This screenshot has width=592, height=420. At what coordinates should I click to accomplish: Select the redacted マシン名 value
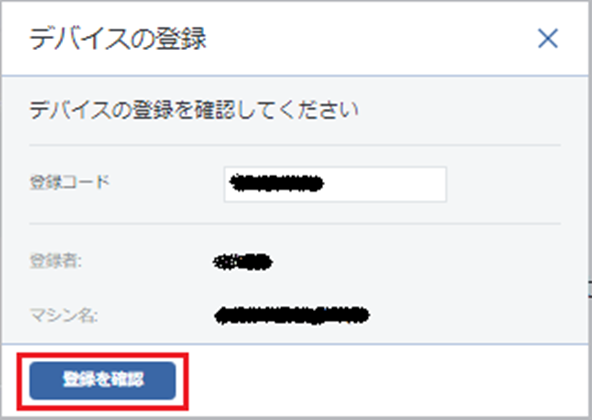(x=291, y=315)
